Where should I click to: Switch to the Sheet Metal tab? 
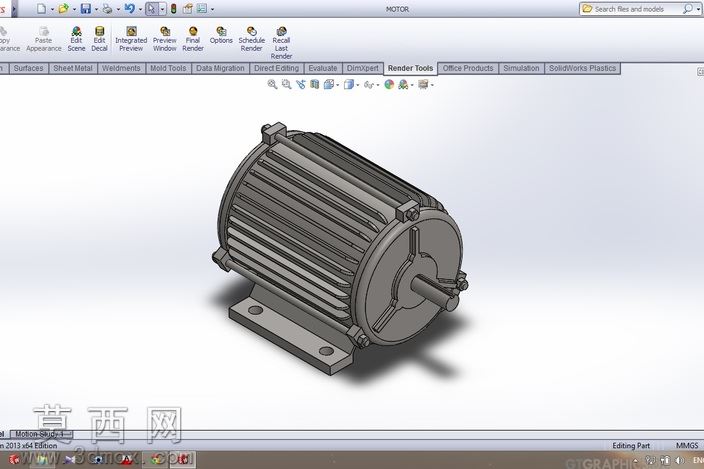tap(73, 68)
